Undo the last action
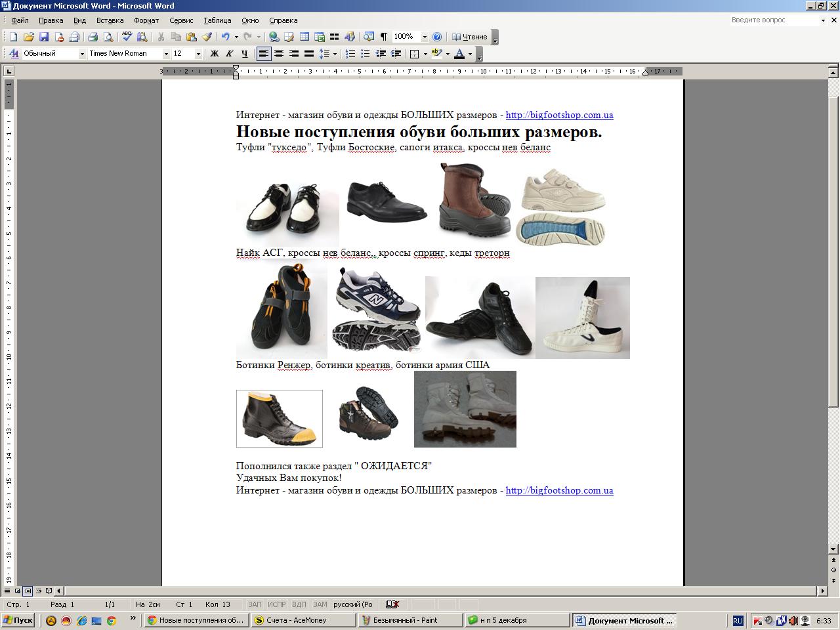The image size is (840, 630). (225, 37)
